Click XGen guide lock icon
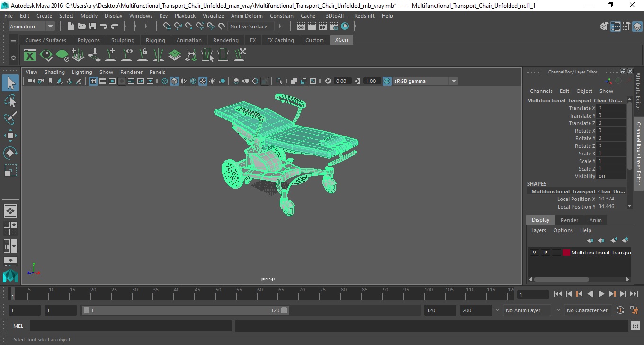This screenshot has width=644, height=345. click(143, 55)
